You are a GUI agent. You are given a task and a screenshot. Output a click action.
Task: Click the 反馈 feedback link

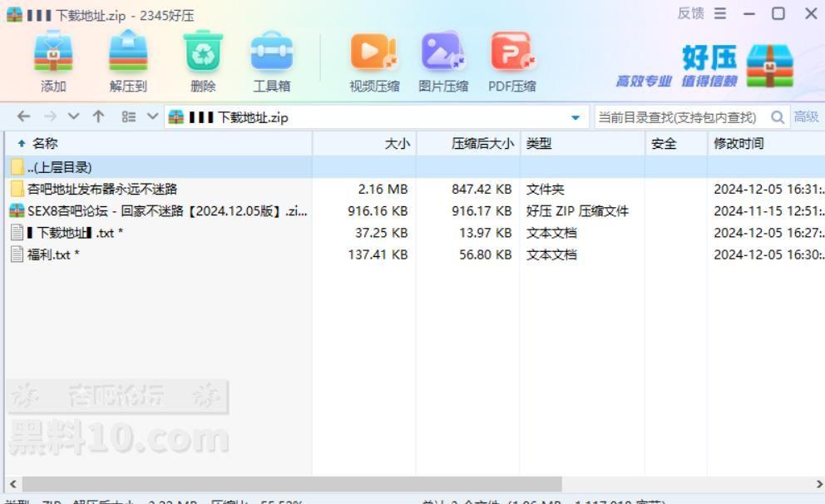click(691, 13)
